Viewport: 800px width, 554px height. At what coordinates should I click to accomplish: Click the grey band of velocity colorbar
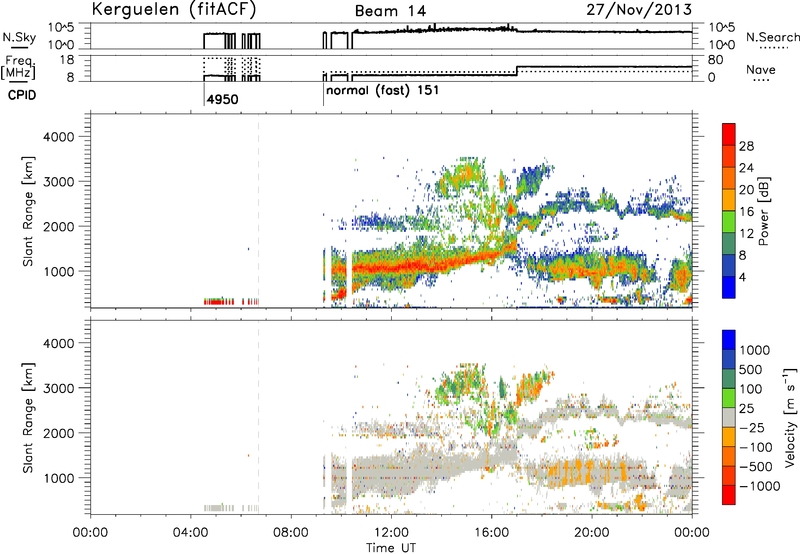(729, 417)
